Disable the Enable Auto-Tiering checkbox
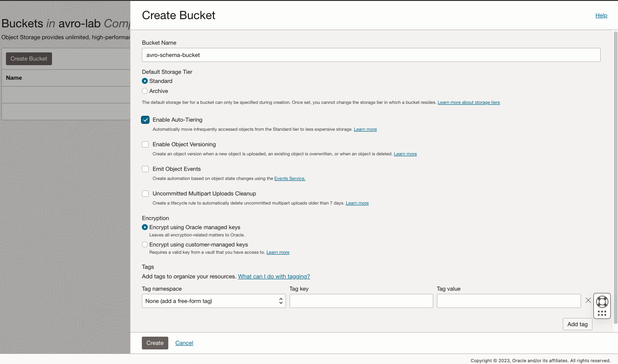 145,120
